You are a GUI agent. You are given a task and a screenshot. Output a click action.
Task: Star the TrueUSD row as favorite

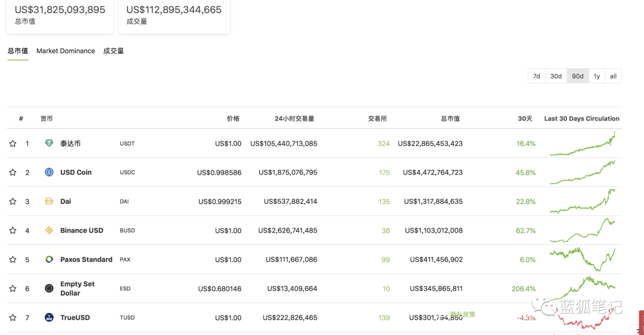point(13,317)
